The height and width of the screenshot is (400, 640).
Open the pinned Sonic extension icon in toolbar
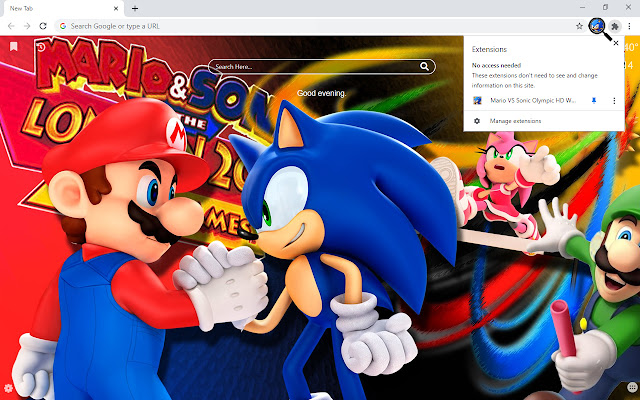point(597,26)
